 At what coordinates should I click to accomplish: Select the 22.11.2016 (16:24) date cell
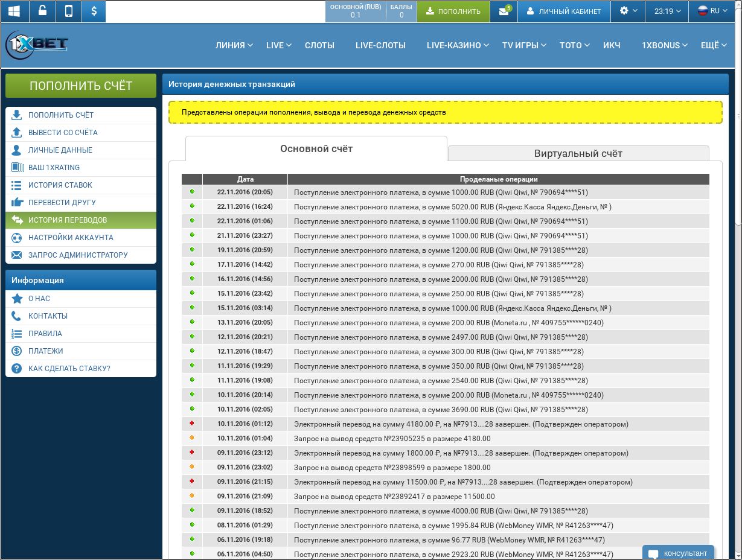click(x=245, y=206)
